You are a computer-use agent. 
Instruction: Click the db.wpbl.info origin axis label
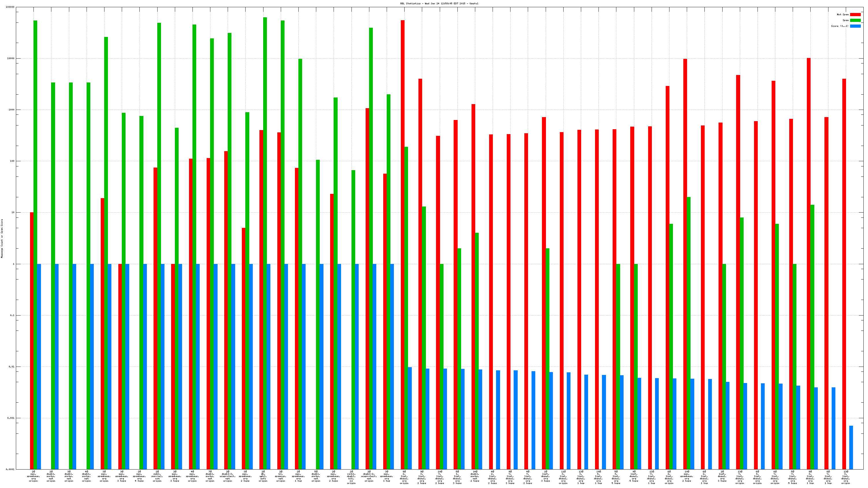263,476
